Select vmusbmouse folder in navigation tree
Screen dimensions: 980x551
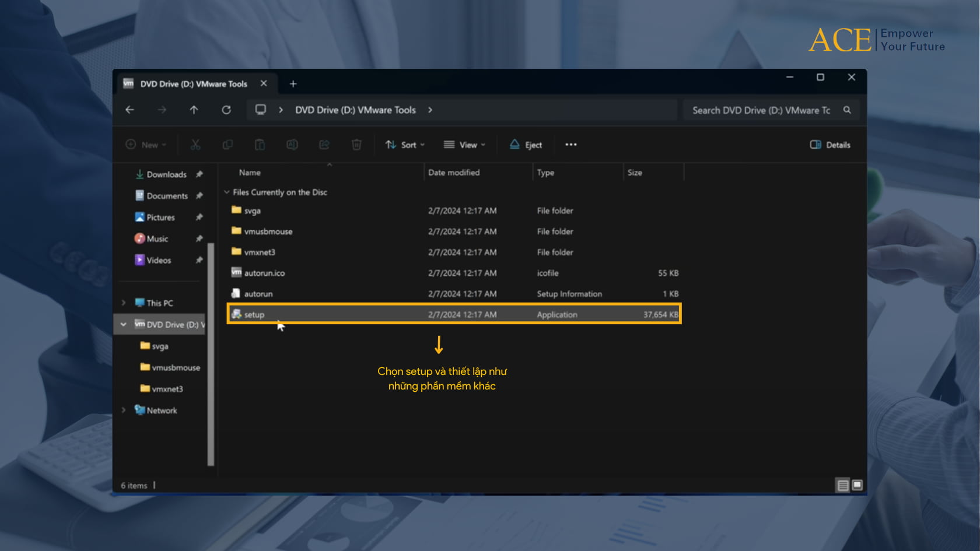[170, 367]
